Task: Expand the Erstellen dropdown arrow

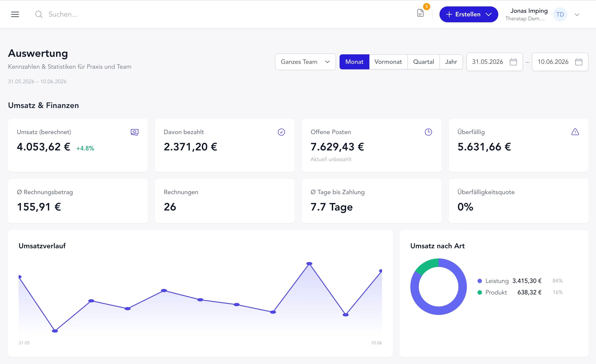Action: point(488,14)
